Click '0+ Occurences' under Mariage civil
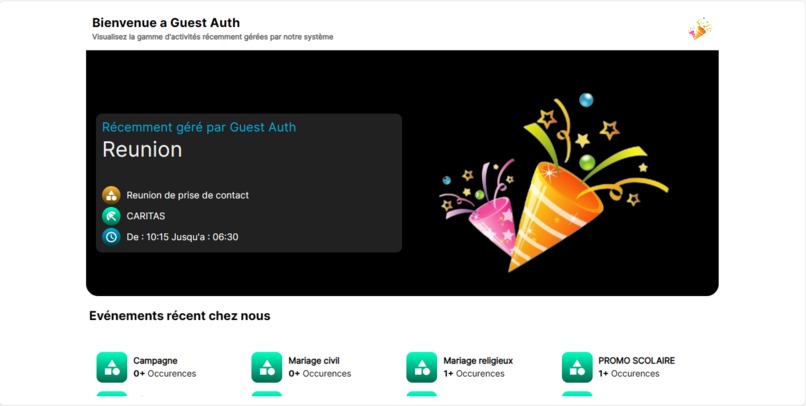The image size is (806, 406). point(320,374)
